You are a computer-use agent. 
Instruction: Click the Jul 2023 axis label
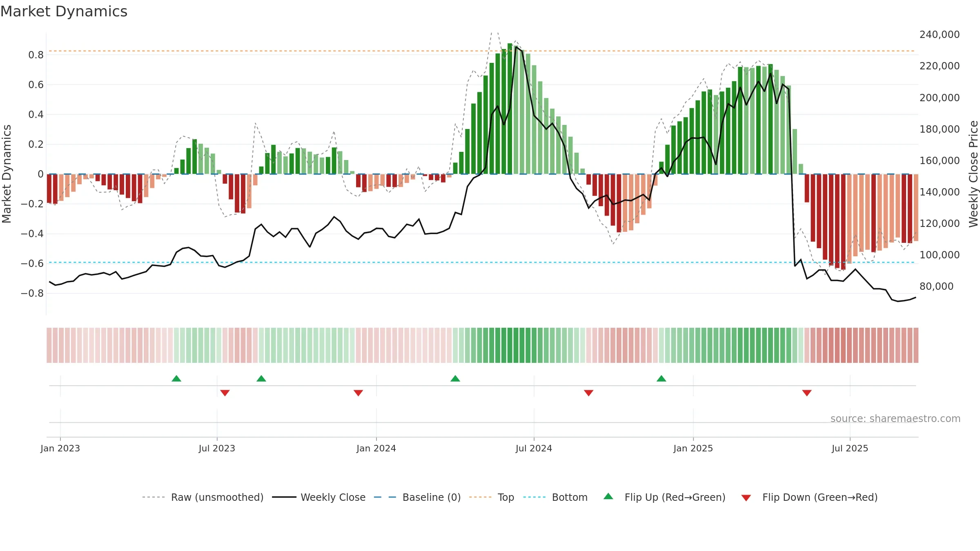217,448
